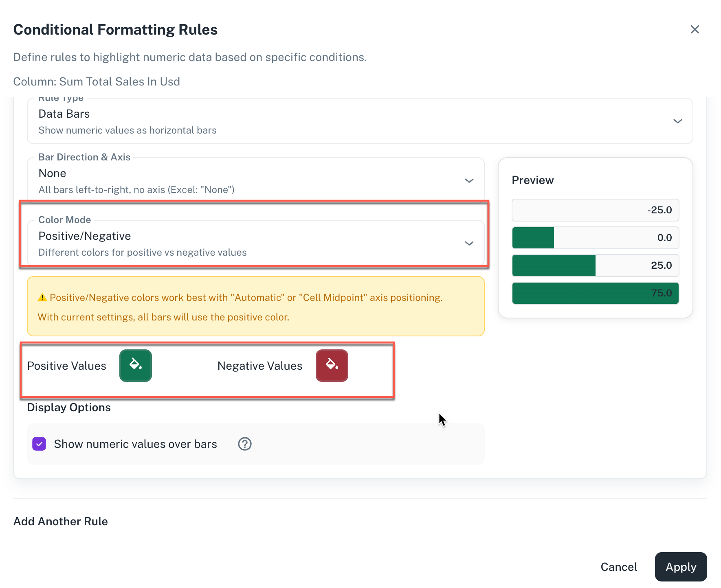Open the Negative Values paint bucket picker

pyautogui.click(x=332, y=365)
